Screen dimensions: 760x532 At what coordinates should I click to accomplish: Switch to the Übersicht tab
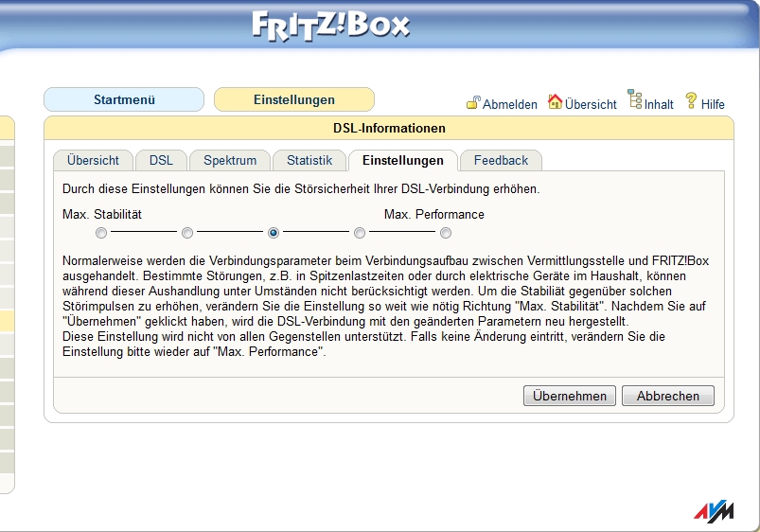[93, 161]
